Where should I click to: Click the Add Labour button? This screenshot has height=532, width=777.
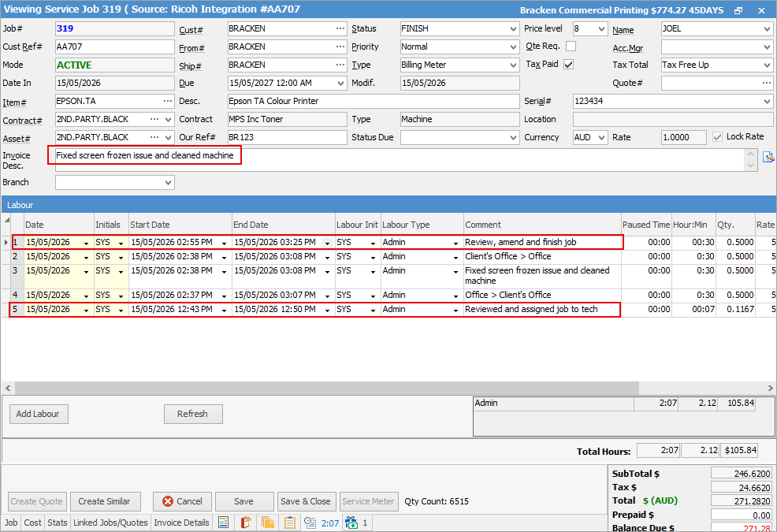click(x=39, y=414)
